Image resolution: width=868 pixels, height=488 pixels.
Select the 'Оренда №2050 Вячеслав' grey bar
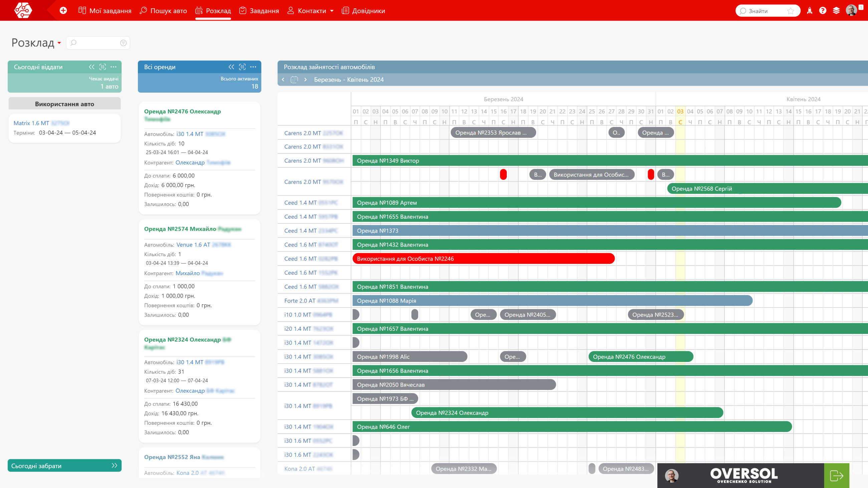coord(454,385)
